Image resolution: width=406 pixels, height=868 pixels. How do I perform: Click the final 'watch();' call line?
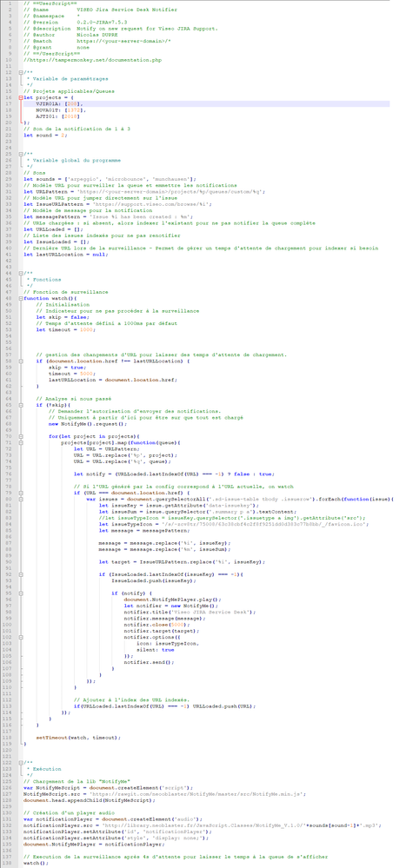pos(36,864)
